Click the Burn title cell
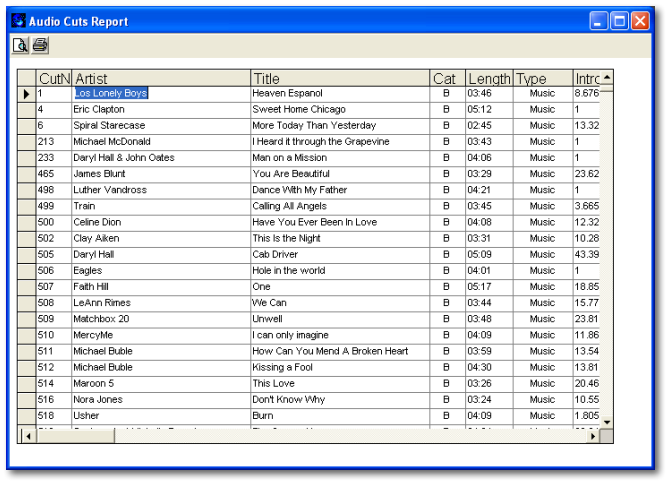The image size is (669, 484). 340,416
